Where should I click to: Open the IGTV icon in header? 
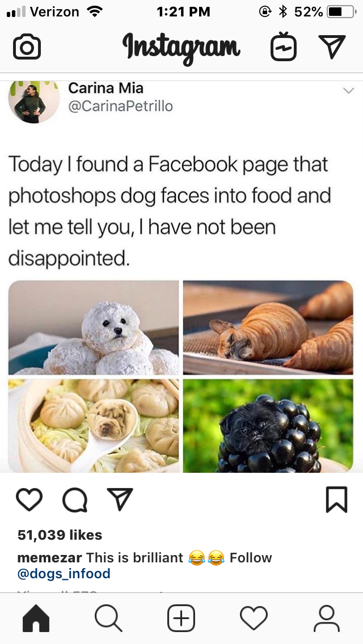pyautogui.click(x=283, y=47)
